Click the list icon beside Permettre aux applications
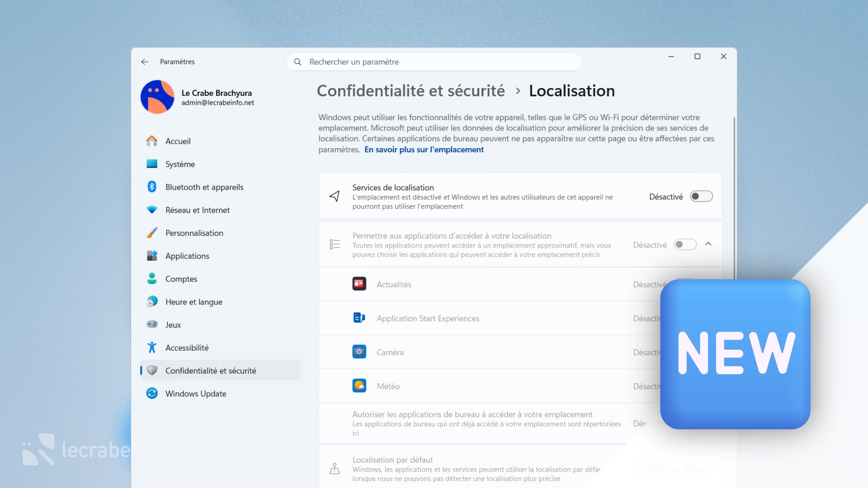This screenshot has height=488, width=868. 335,244
